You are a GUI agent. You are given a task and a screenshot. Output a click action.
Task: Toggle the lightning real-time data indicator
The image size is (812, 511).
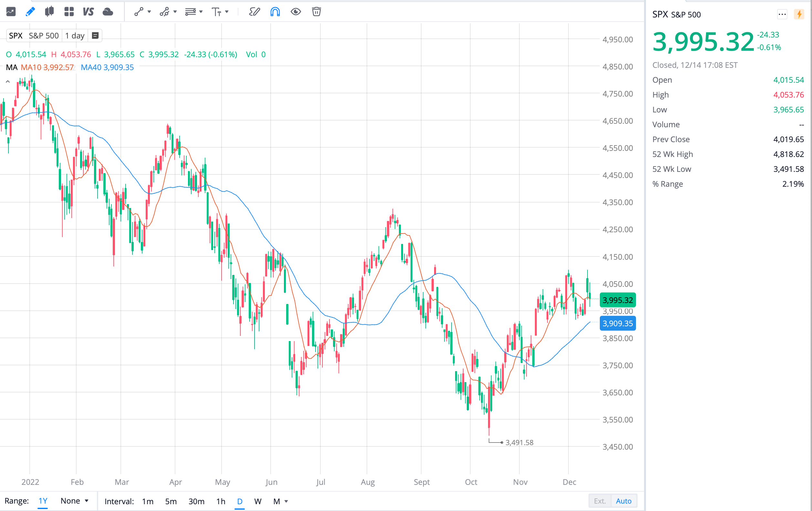tap(799, 14)
